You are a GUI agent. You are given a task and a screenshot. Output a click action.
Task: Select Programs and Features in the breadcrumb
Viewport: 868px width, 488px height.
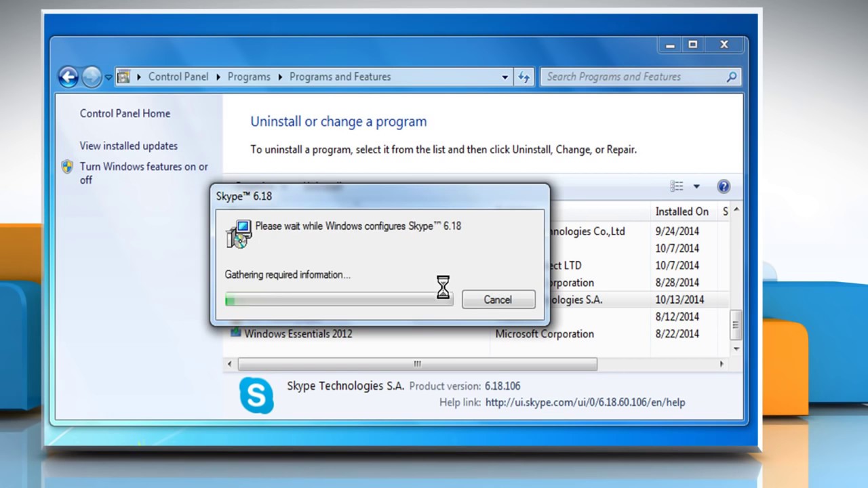point(340,77)
